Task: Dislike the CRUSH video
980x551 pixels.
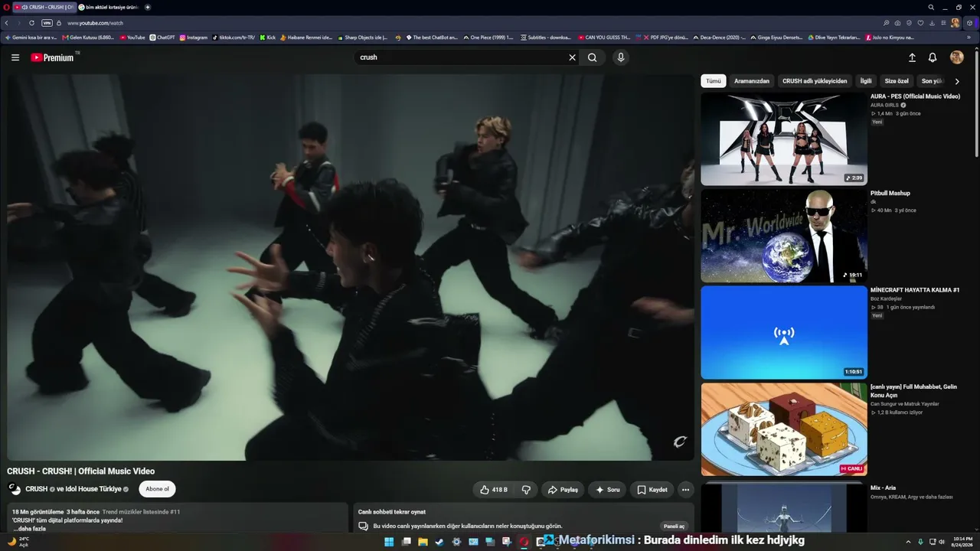Action: (x=527, y=490)
